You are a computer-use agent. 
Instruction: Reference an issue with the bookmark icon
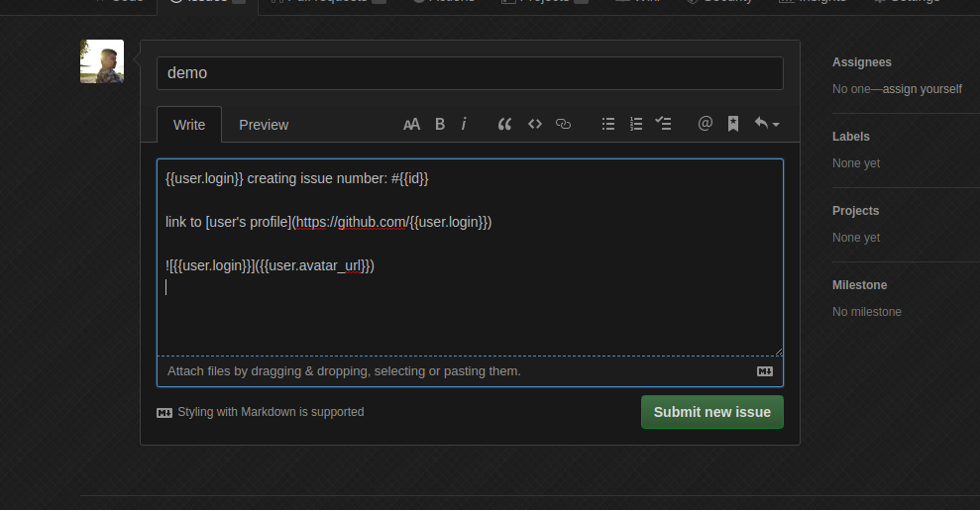tap(733, 124)
